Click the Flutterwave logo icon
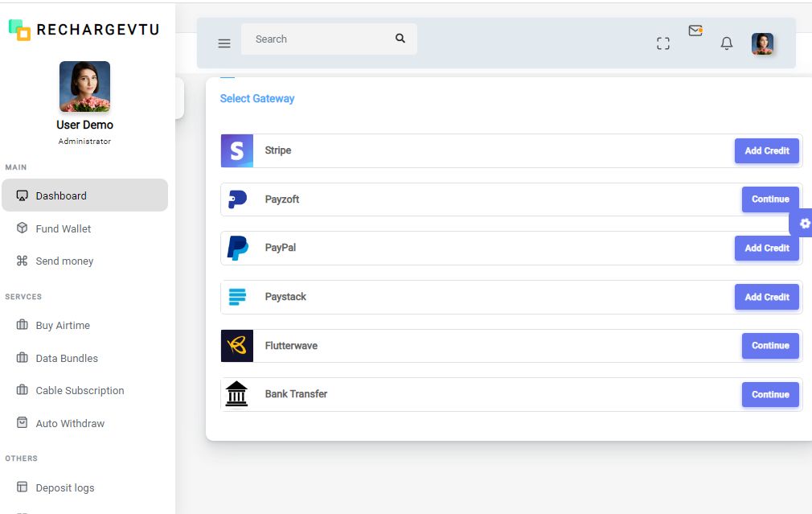This screenshot has width=812, height=514. point(237,346)
